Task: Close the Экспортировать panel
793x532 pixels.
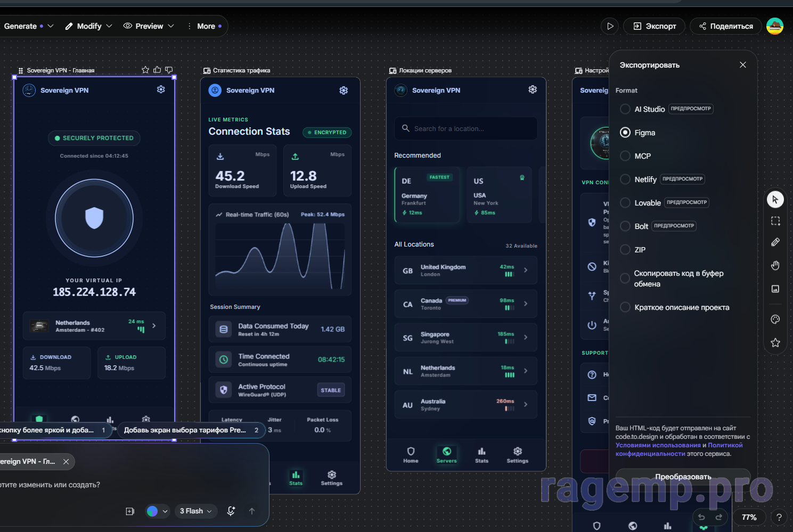Action: point(743,65)
